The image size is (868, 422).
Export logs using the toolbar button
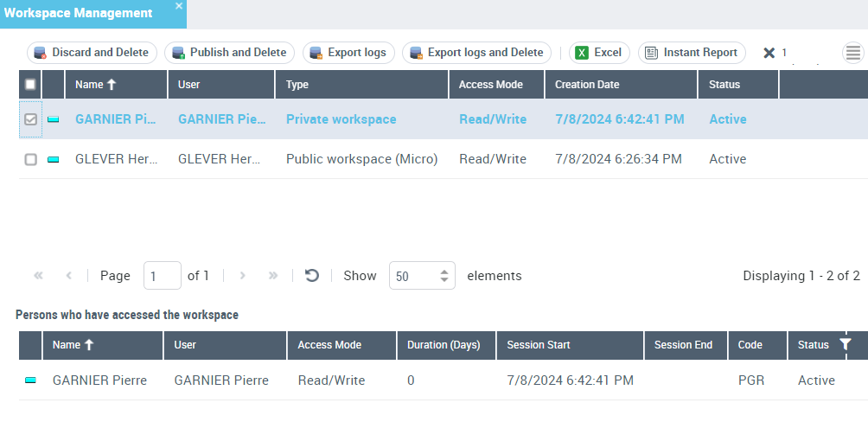[348, 53]
